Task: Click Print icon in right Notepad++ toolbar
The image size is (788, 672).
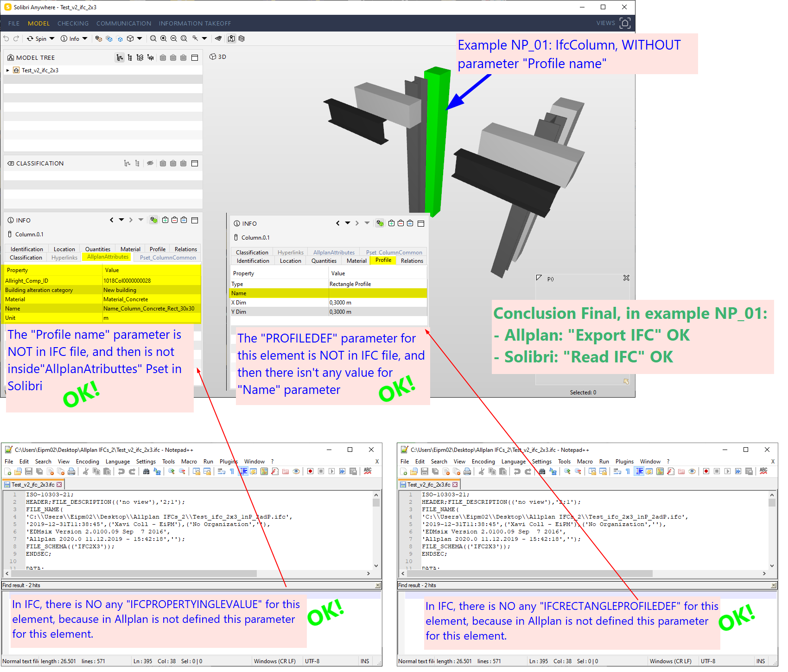Action: [x=467, y=471]
